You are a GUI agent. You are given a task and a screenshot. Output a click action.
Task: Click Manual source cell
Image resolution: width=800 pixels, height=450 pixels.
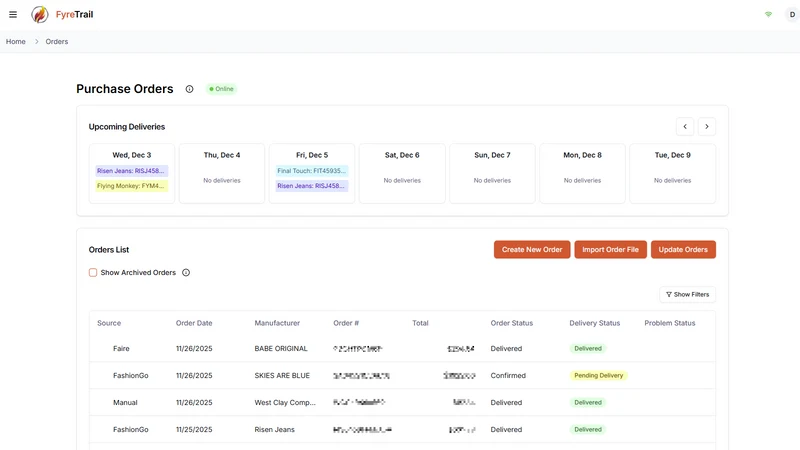(125, 403)
